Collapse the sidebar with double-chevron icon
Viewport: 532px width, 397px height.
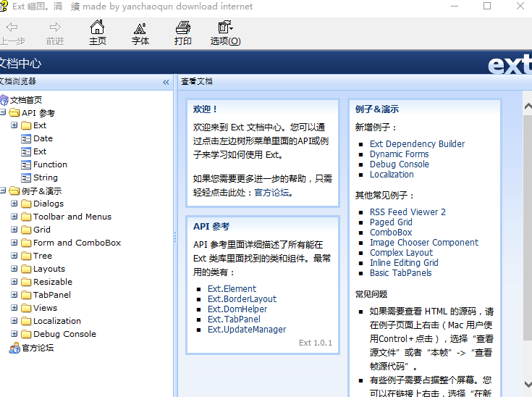[166, 82]
